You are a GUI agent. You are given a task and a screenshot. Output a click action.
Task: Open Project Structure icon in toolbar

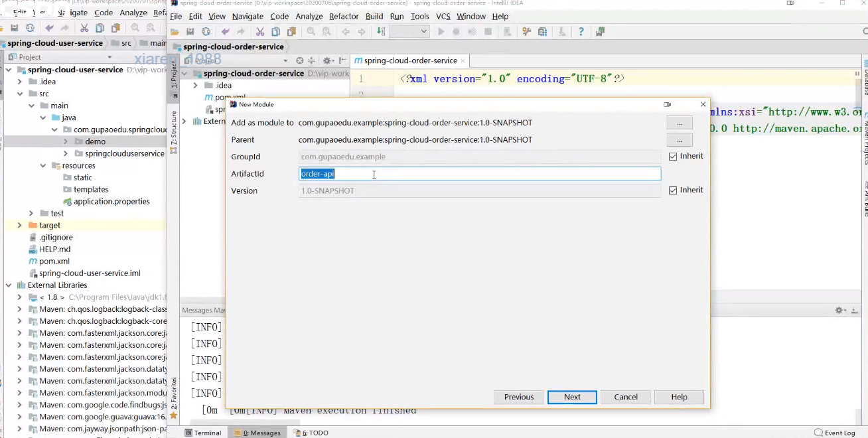(543, 32)
